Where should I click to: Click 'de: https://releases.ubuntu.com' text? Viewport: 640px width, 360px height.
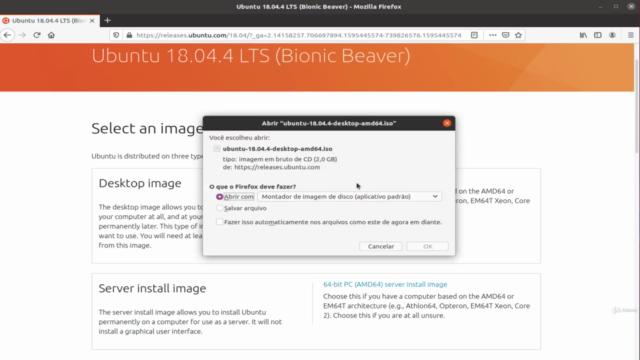coord(271,167)
